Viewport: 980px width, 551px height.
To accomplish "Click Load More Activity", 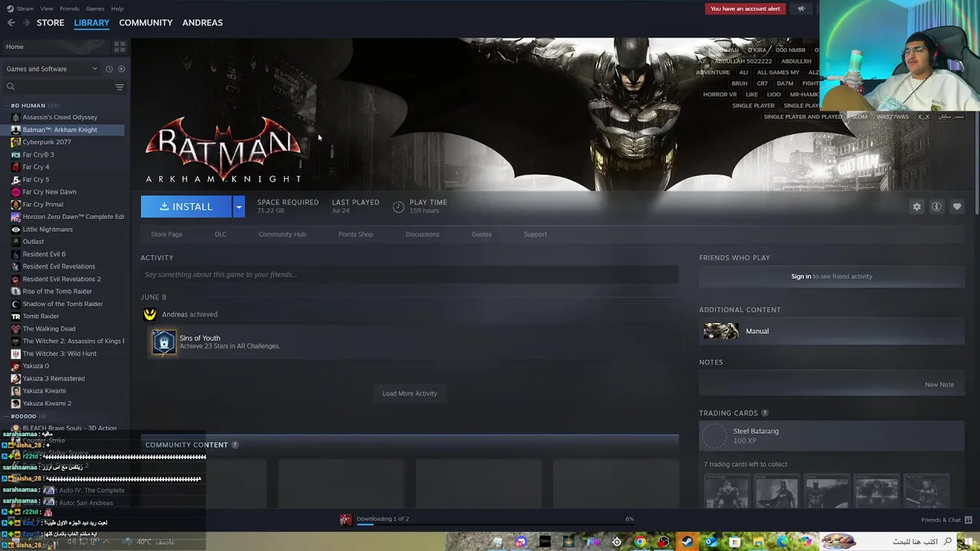I will [x=410, y=393].
